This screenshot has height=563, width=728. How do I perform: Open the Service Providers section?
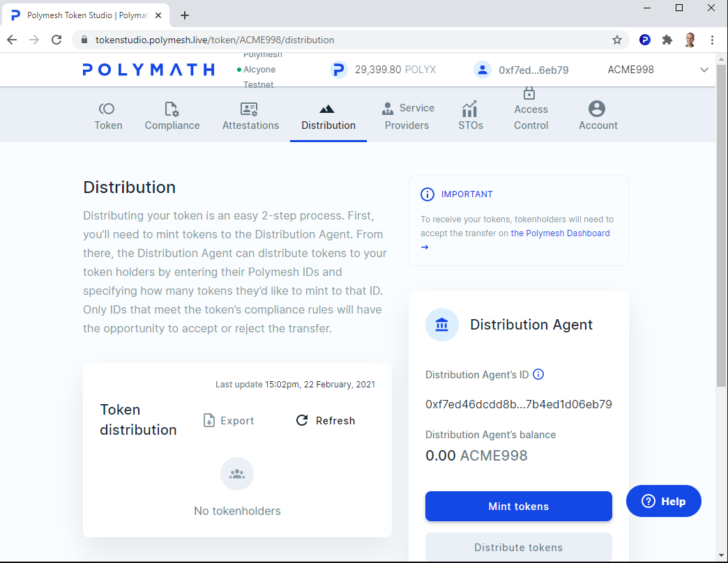(x=407, y=116)
